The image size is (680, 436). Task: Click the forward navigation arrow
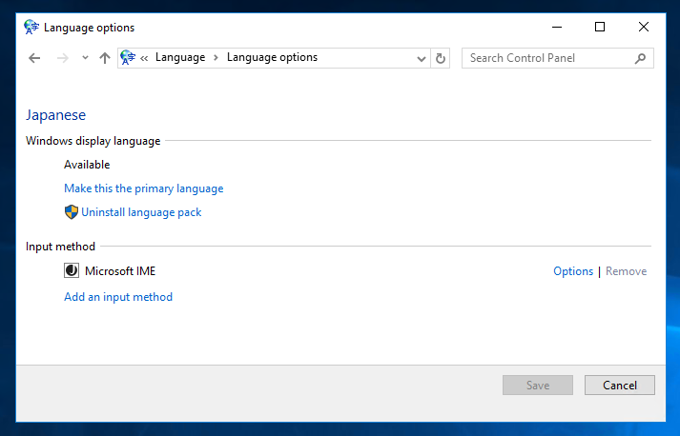coord(63,58)
